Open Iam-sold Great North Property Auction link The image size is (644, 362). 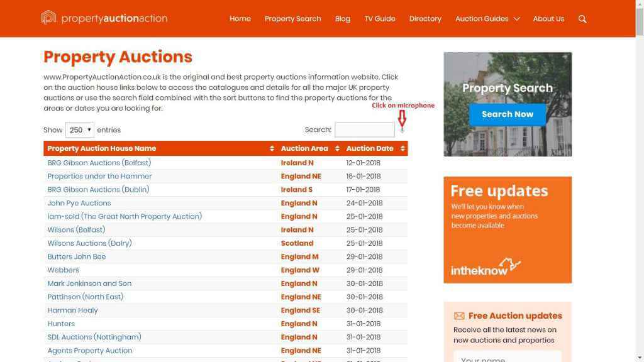(125, 216)
